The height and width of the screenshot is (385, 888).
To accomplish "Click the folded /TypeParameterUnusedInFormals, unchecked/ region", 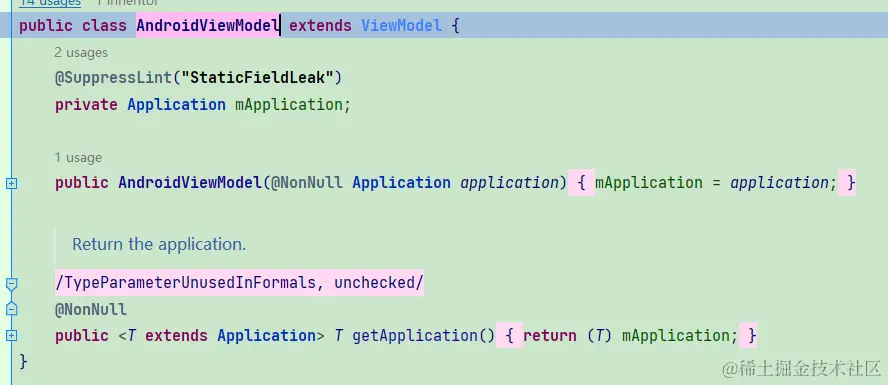I will point(239,283).
